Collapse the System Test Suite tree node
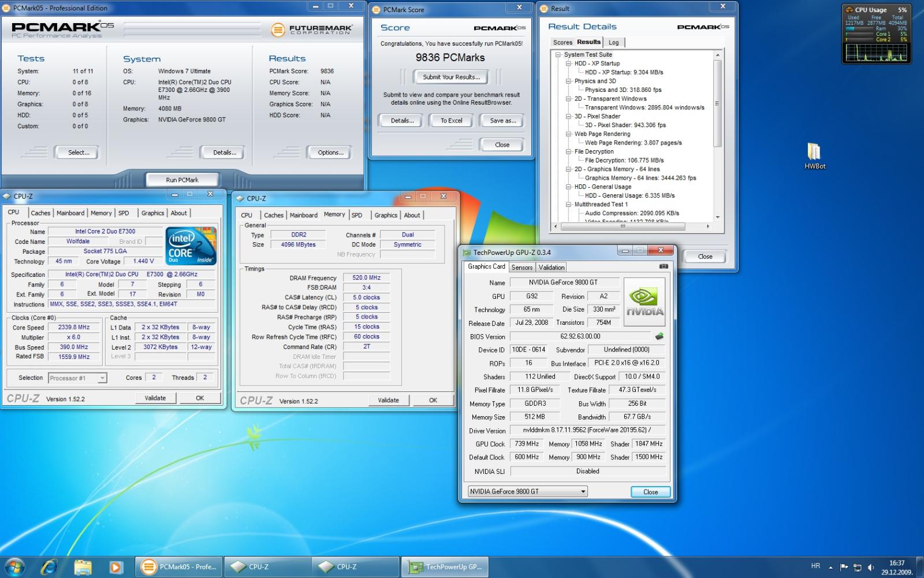The image size is (924, 578). (558, 55)
